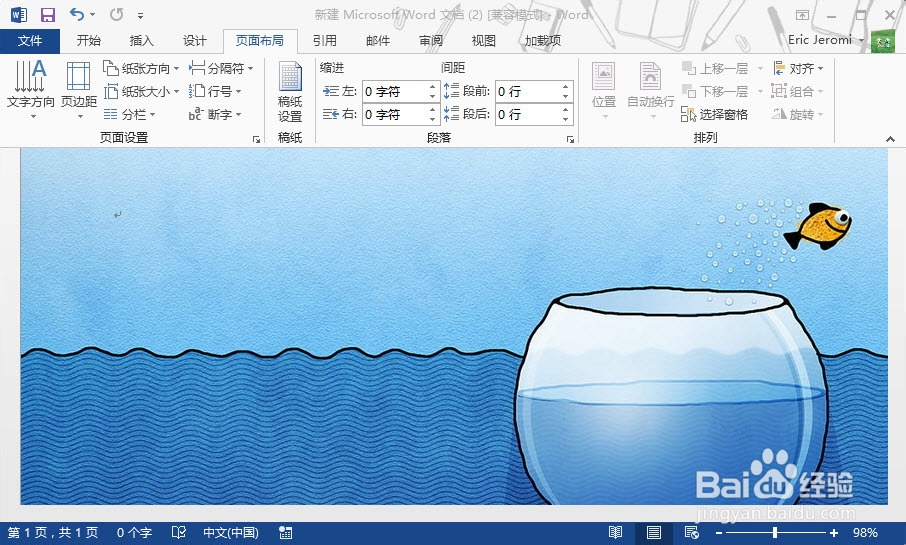The image size is (906, 545).
Task: Expand Send Backward dropdown arrow
Action: tap(760, 91)
